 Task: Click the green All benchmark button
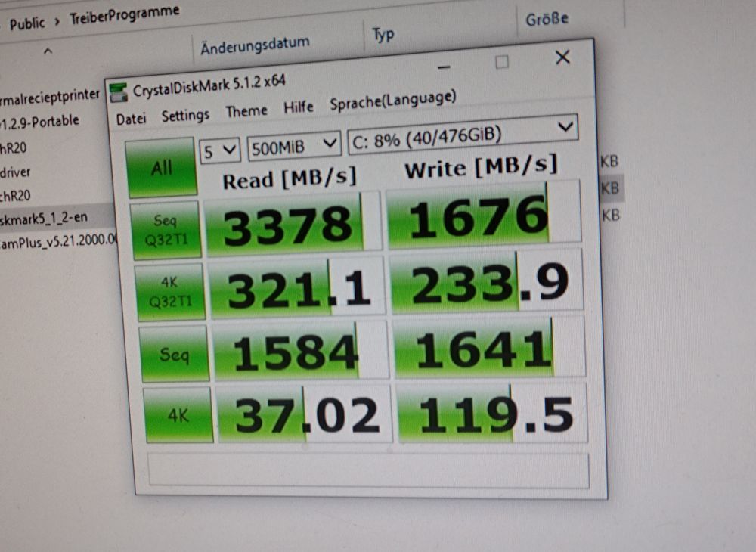coord(161,168)
